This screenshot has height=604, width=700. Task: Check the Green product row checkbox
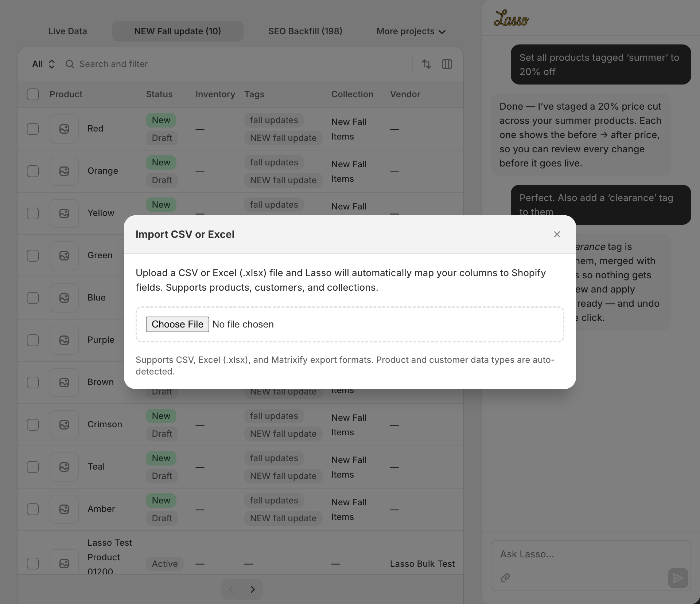click(x=33, y=256)
